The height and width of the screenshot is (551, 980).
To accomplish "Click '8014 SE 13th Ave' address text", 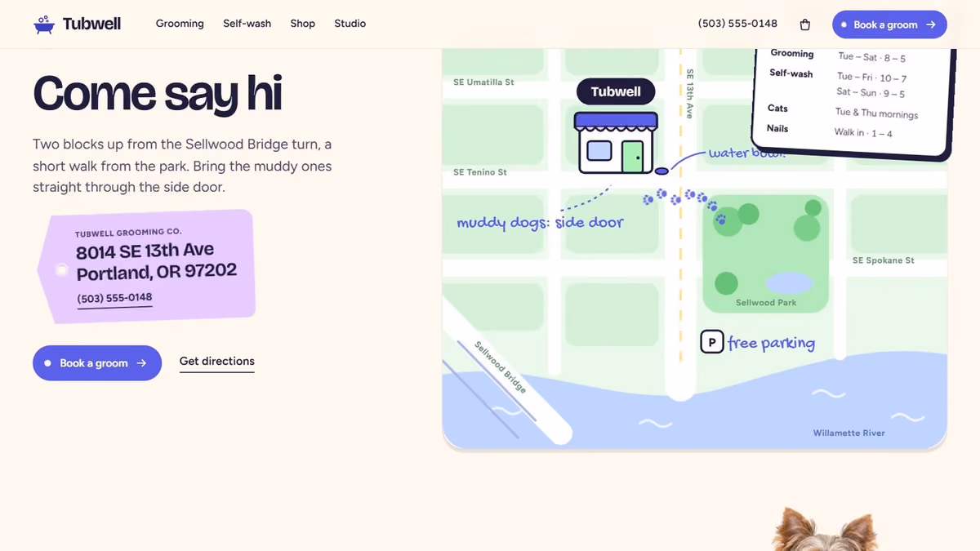I will pos(145,251).
